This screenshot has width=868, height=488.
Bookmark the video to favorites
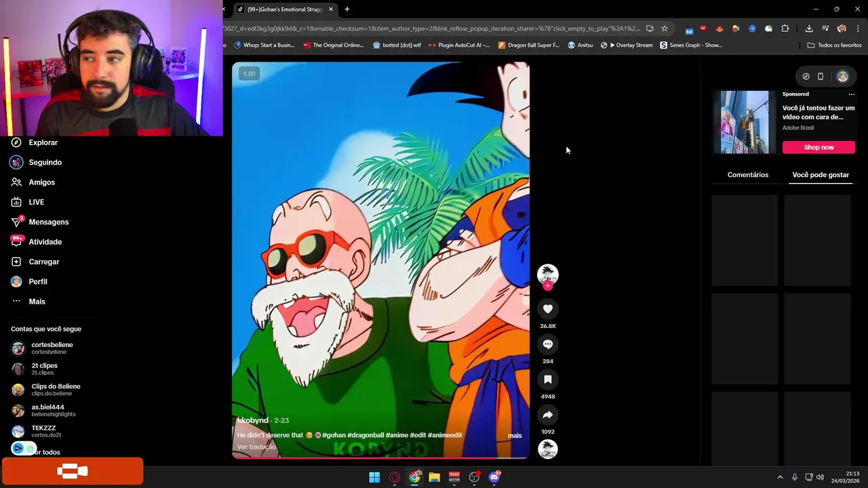coord(548,380)
